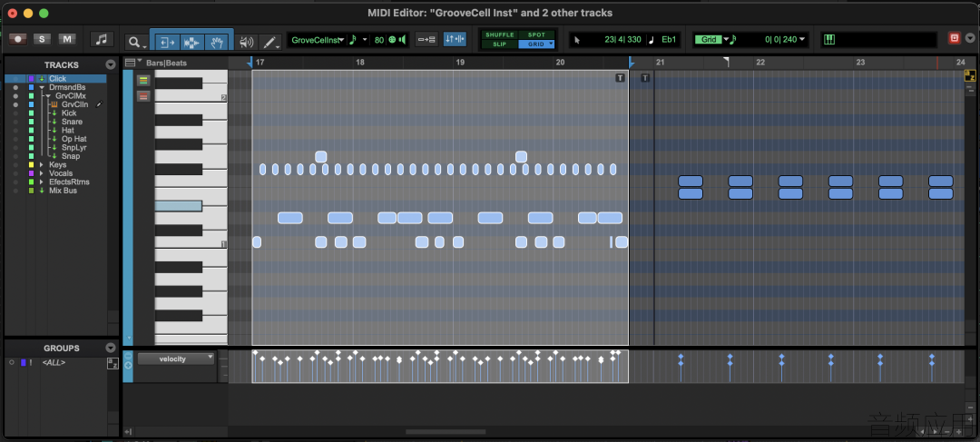Viewport: 980px width, 442px height.
Task: Select the Hat track
Action: click(x=67, y=130)
